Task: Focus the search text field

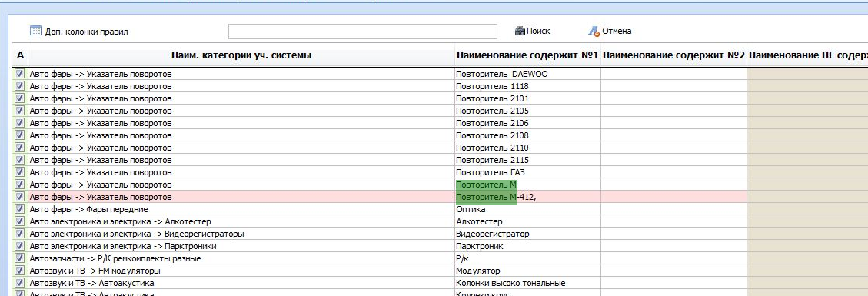Action: (363, 32)
